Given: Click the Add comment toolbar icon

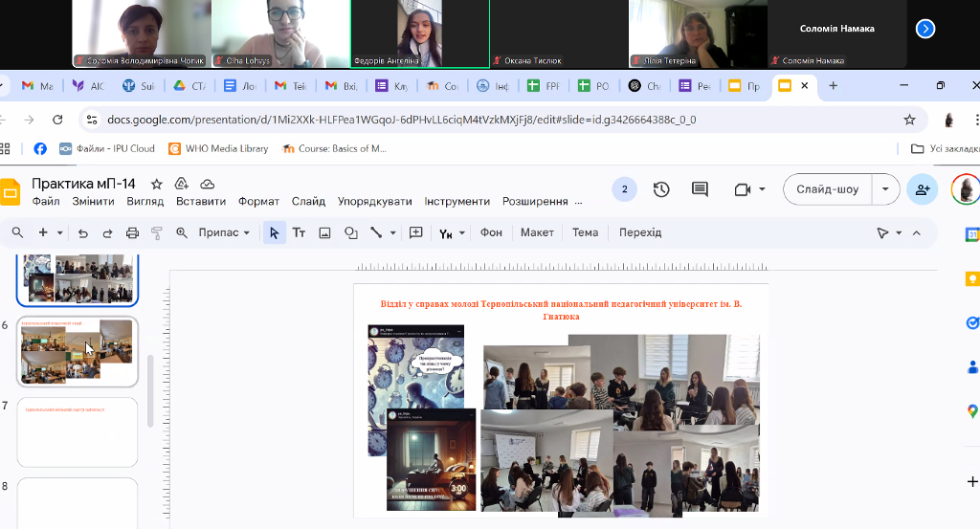Looking at the screenshot, I should click(x=416, y=232).
